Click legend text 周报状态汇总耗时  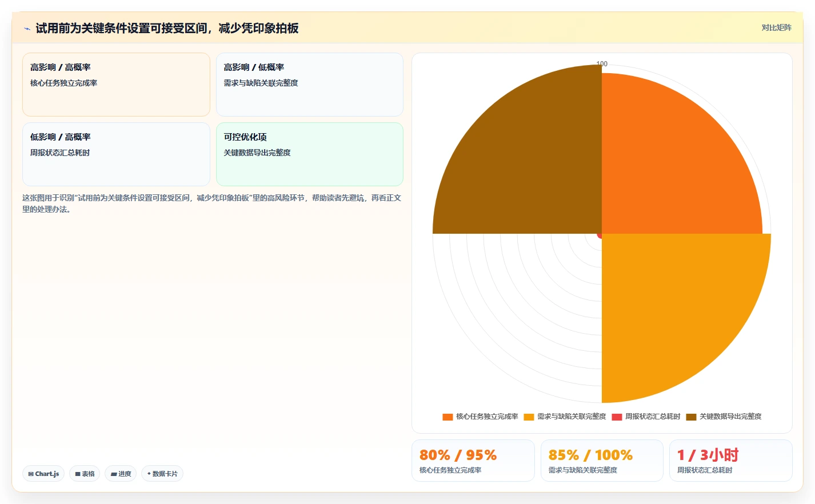653,417
